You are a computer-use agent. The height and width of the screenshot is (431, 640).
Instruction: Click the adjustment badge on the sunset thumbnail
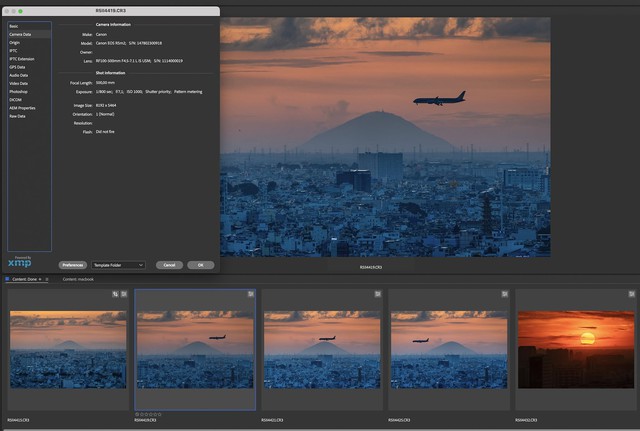click(631, 294)
